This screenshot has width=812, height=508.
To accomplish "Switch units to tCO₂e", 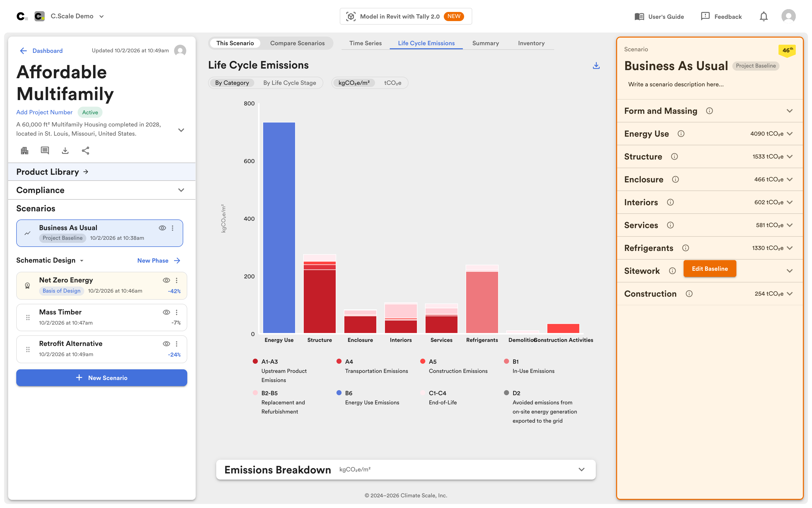I will click(x=392, y=83).
